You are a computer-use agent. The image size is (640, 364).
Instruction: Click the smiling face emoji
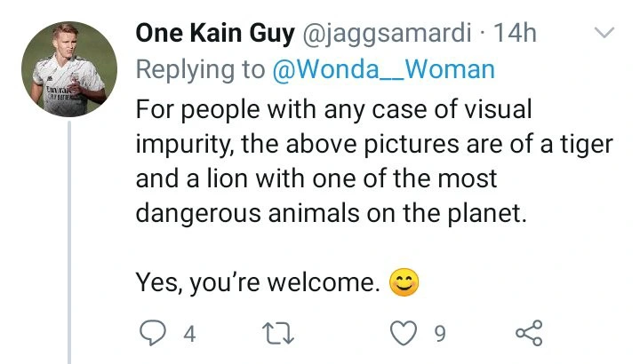click(404, 284)
